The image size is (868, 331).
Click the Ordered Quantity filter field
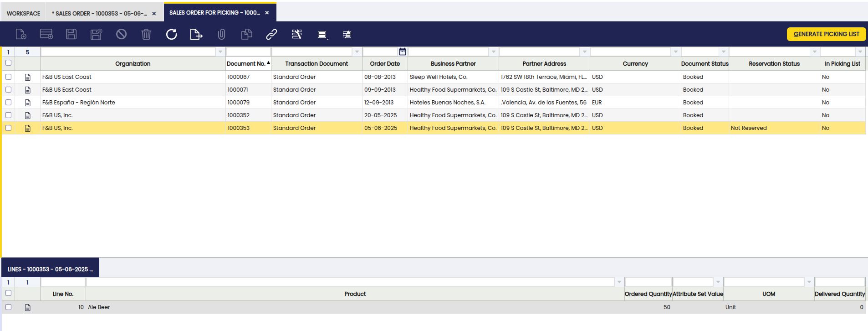(x=648, y=282)
